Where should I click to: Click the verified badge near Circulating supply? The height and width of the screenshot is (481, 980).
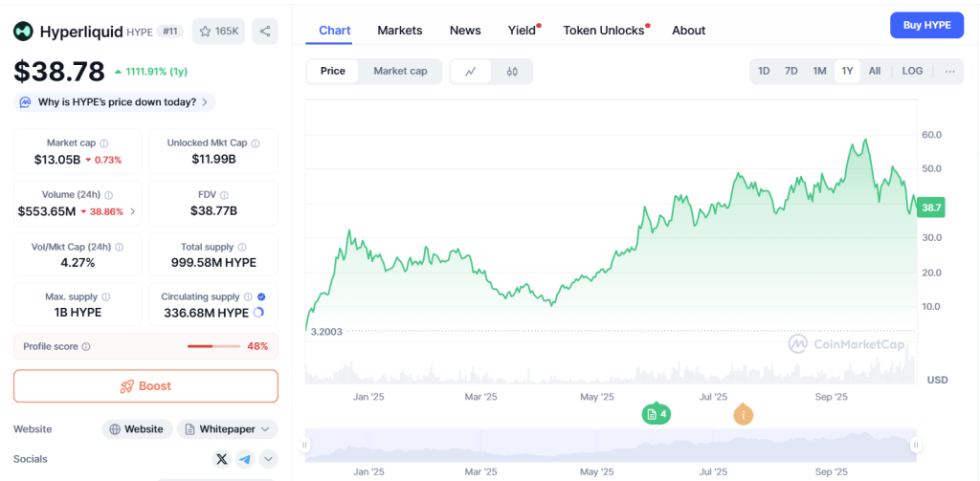coord(261,296)
